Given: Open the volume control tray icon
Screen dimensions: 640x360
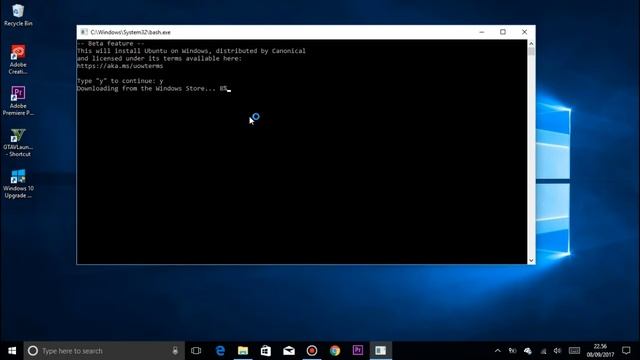Looking at the screenshot, I should click(x=558, y=351).
